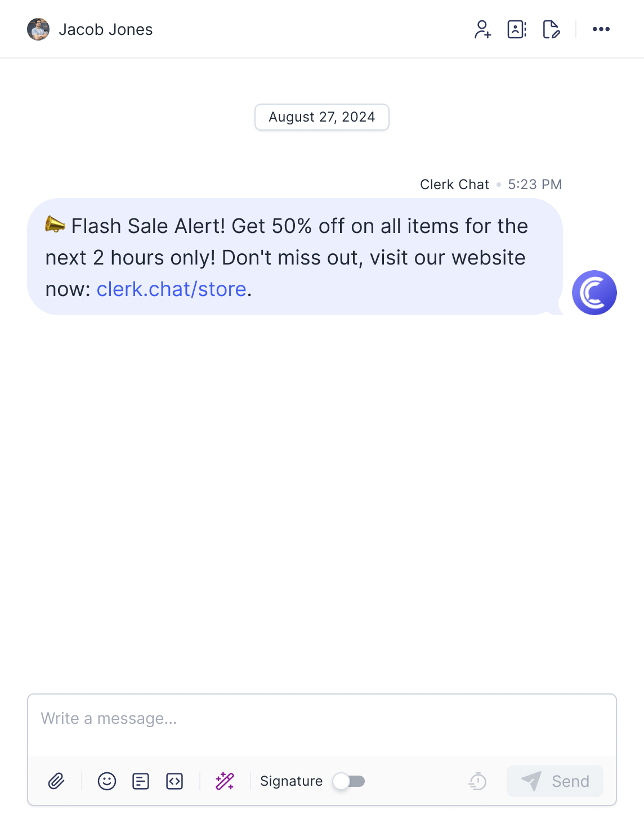
Task: Click the Signature label text
Action: pos(292,781)
